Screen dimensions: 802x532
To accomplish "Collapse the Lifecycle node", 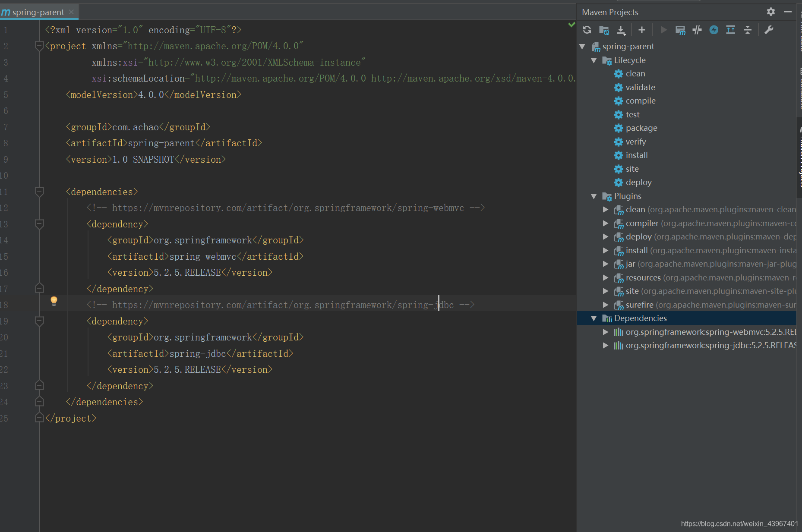I will coord(594,60).
